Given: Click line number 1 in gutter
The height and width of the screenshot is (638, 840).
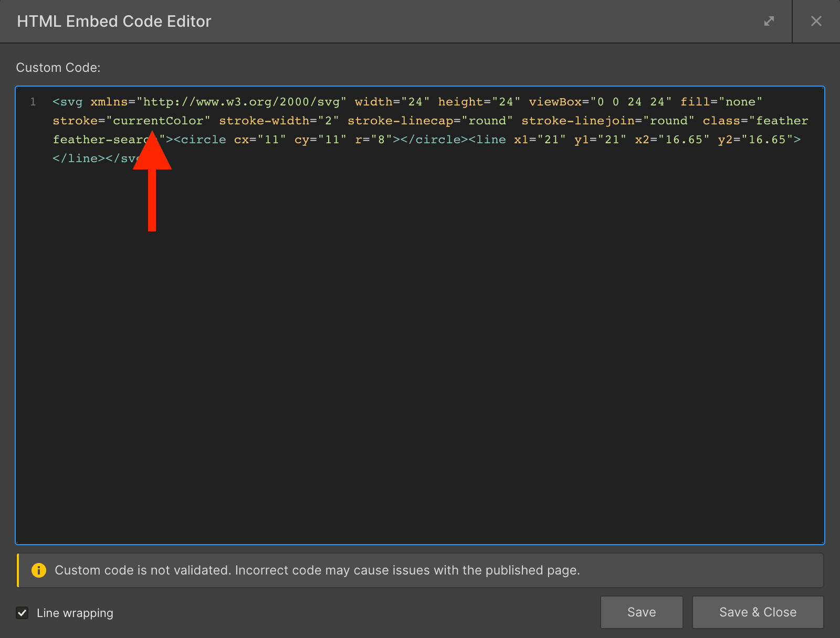Looking at the screenshot, I should tap(33, 101).
